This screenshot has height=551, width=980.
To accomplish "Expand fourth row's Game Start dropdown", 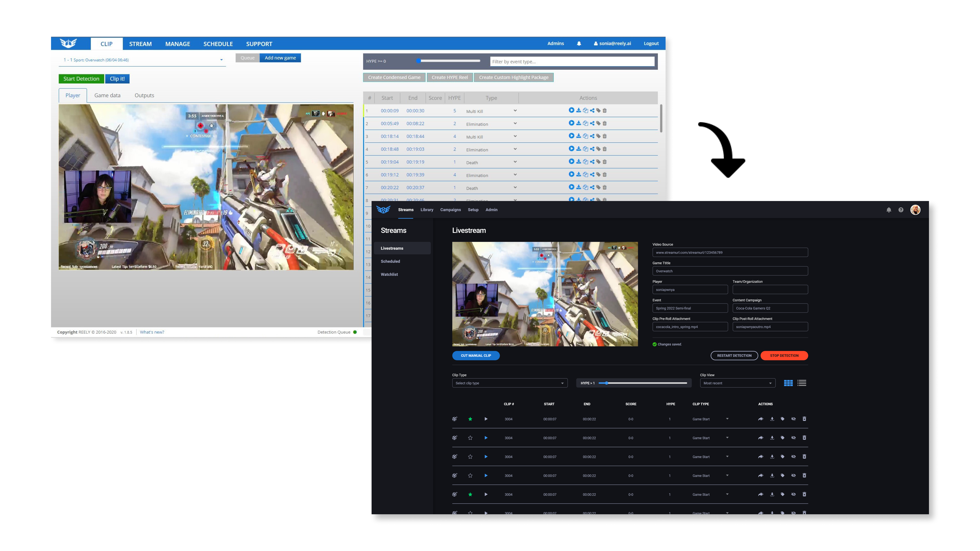I will click(x=727, y=475).
